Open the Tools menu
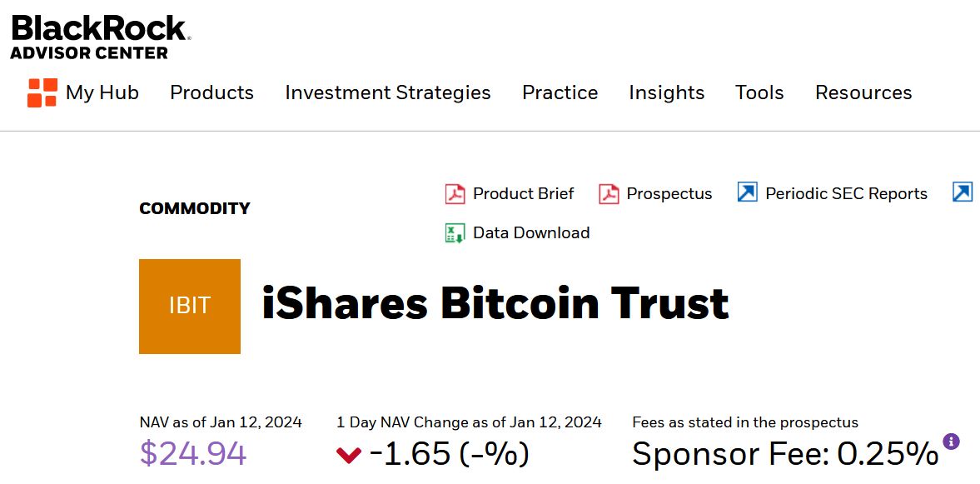Viewport: 980px width, 484px height. [x=759, y=92]
